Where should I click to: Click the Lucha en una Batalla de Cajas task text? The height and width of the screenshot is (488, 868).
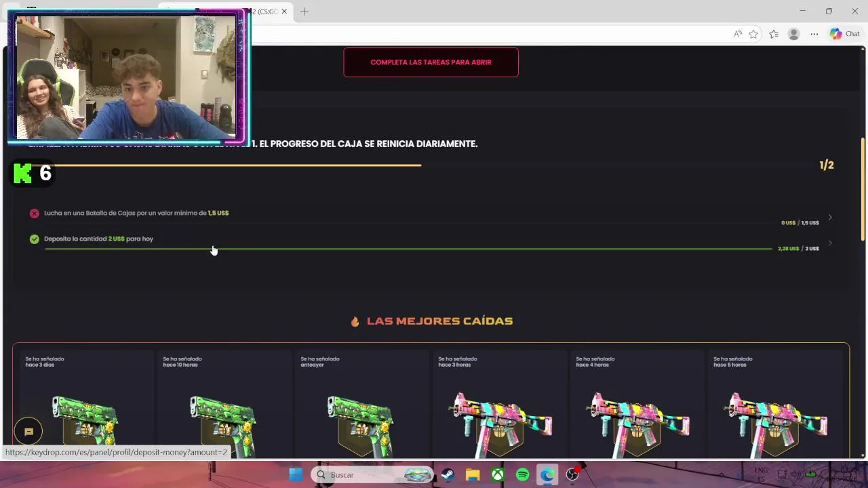[136, 213]
